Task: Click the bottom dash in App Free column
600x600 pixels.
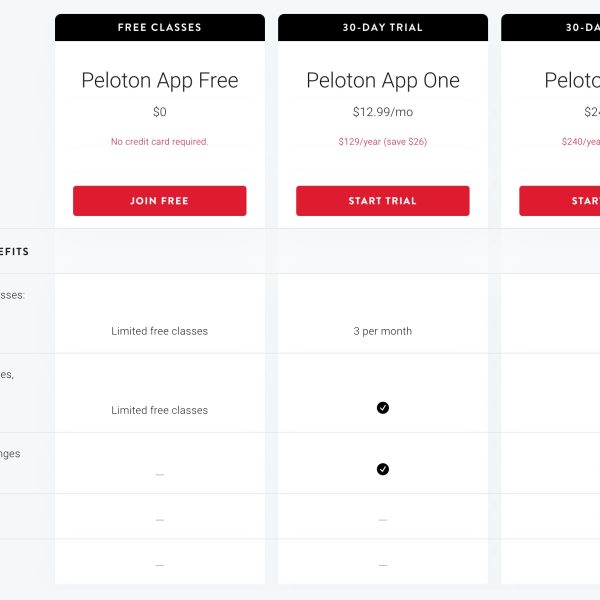Action: (x=160, y=565)
